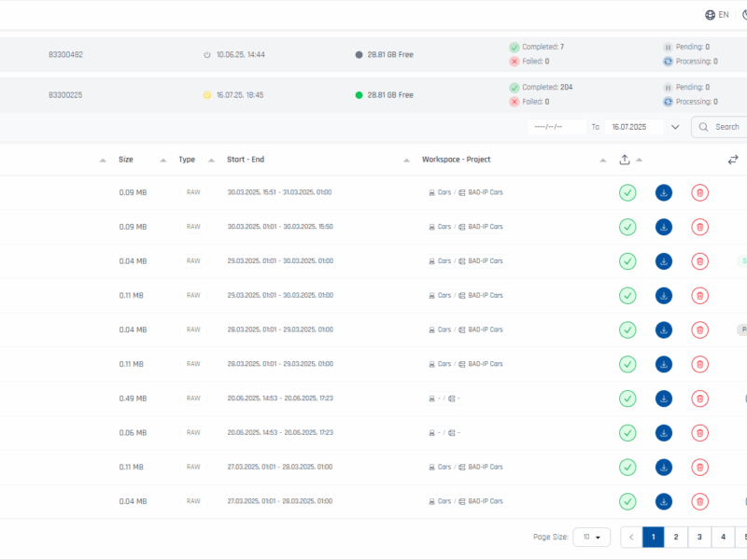Click the upload column header icon
747x560 pixels.
(625, 160)
